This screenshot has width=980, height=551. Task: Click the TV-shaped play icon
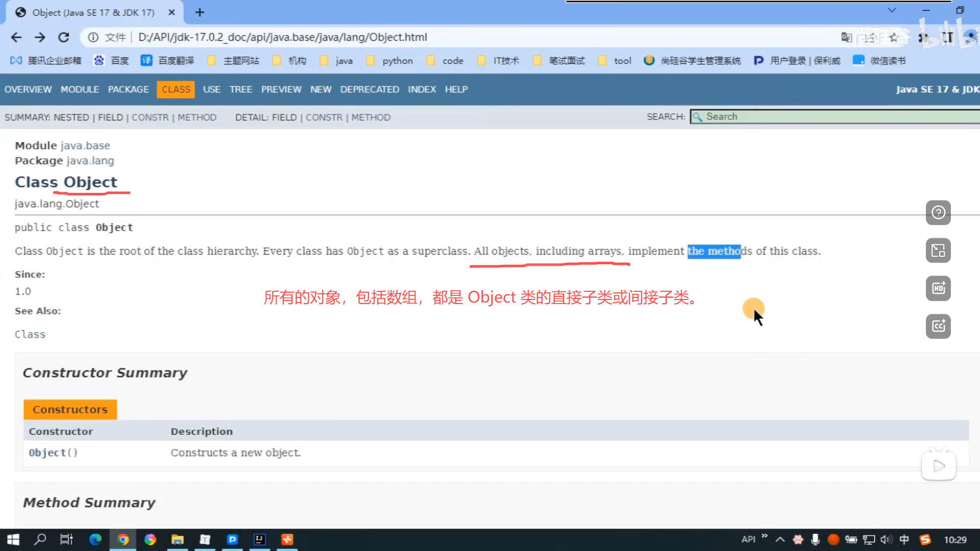(938, 466)
